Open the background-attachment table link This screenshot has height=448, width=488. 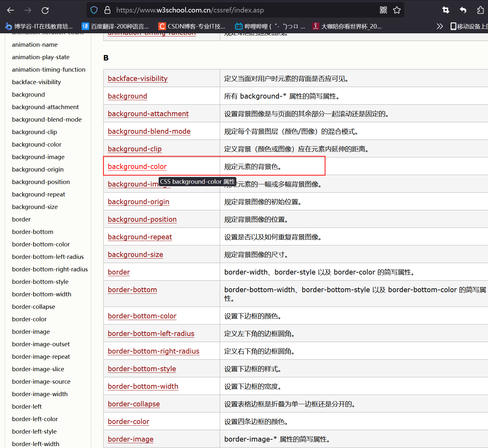point(148,114)
